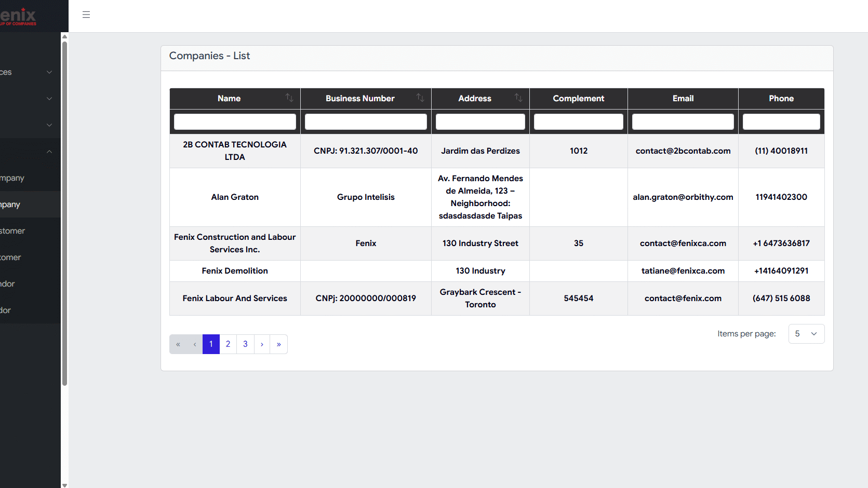This screenshot has width=868, height=488.
Task: Click Graybark Crescent - Toronto address
Action: tap(480, 299)
